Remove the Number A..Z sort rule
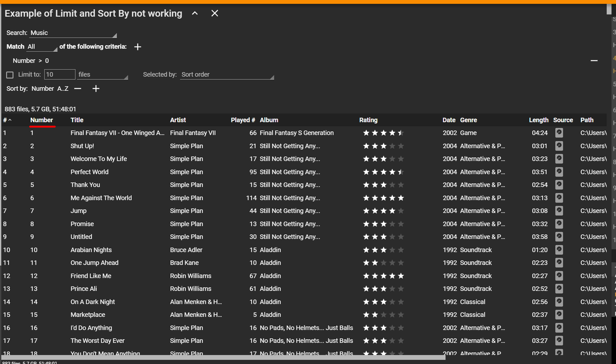This screenshot has height=364, width=616. 77,88
